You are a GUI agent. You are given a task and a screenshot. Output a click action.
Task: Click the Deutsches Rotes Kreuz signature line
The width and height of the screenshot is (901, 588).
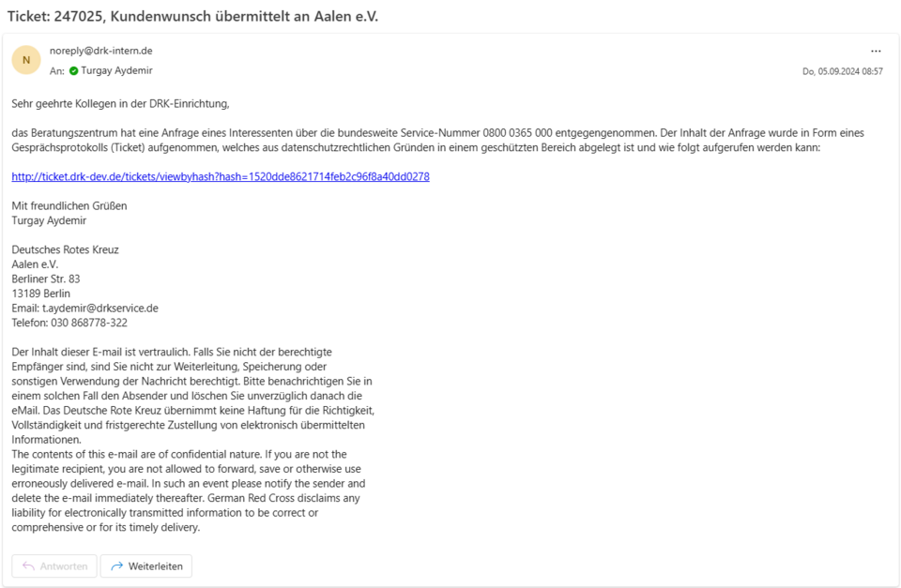tap(65, 249)
